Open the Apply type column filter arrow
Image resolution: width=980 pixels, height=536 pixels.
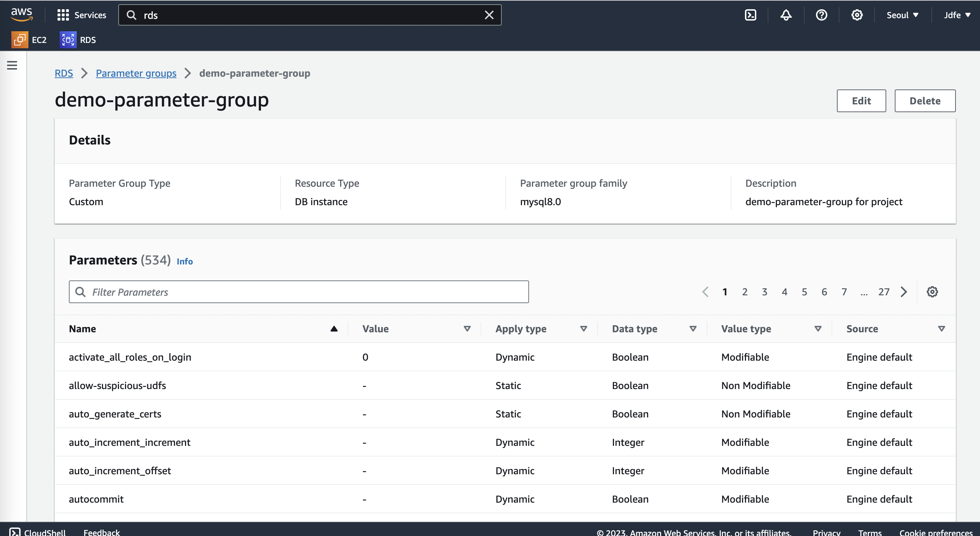tap(583, 329)
